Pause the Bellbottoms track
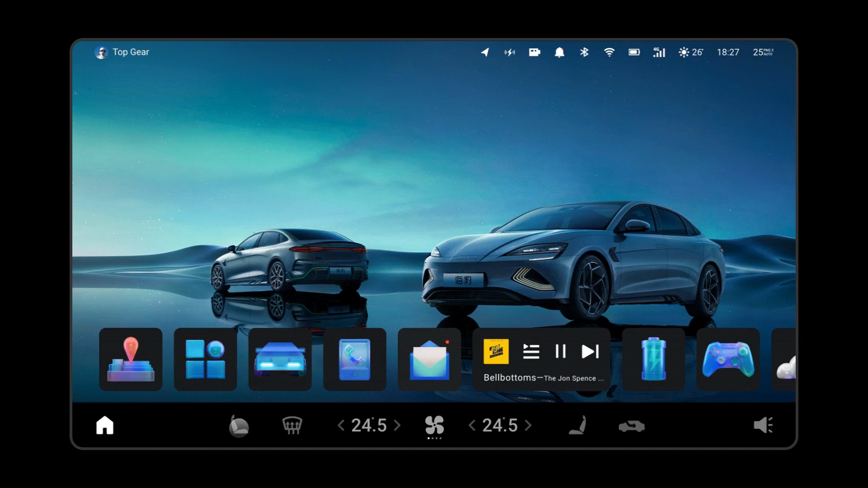 (561, 352)
